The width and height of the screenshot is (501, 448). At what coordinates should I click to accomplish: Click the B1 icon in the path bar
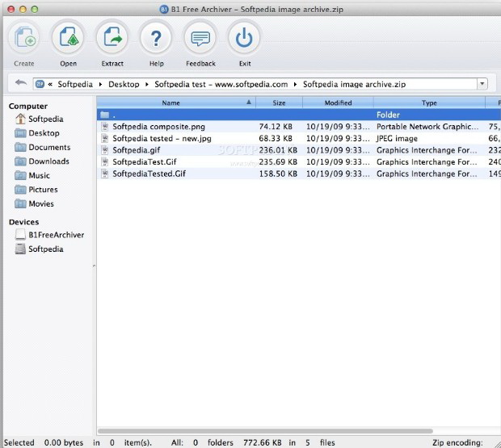tap(40, 84)
